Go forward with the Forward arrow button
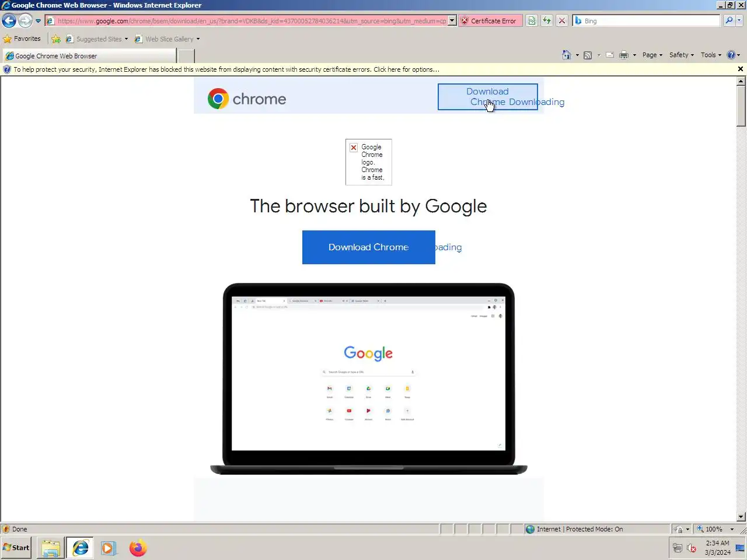The image size is (747, 560). point(25,21)
